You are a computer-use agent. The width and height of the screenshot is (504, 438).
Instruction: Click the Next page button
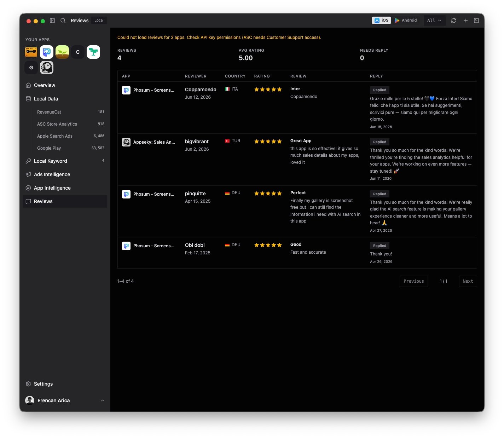[468, 281]
